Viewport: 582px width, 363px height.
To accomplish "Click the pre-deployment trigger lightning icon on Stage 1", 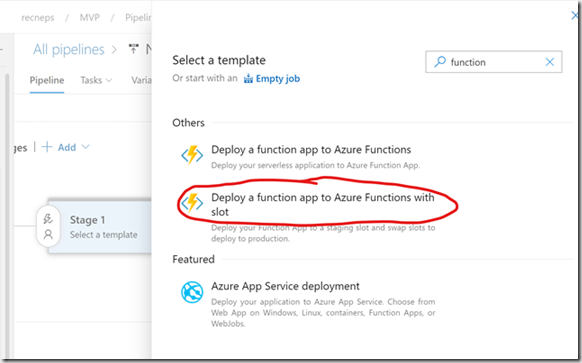I will [48, 219].
